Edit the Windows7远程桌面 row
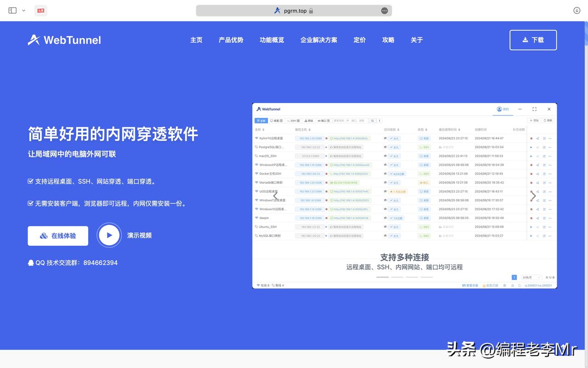 (544, 201)
